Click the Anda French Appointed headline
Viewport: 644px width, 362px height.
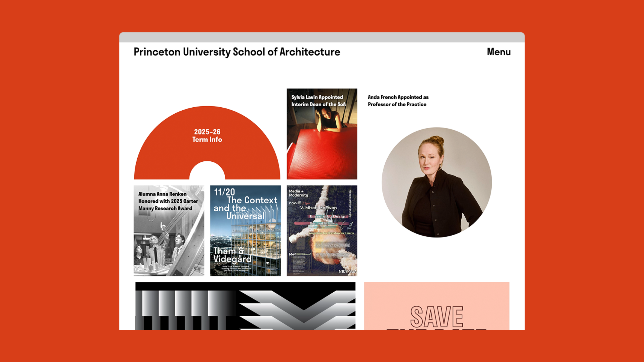[398, 101]
